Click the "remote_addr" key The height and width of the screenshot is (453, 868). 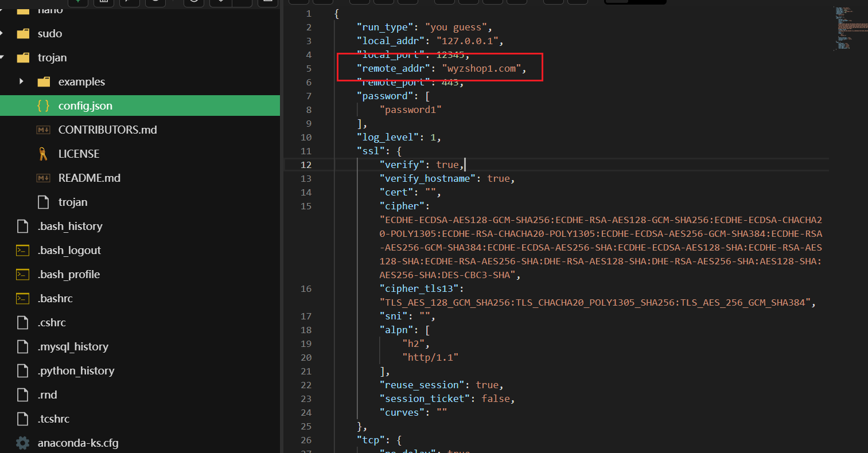(x=394, y=68)
